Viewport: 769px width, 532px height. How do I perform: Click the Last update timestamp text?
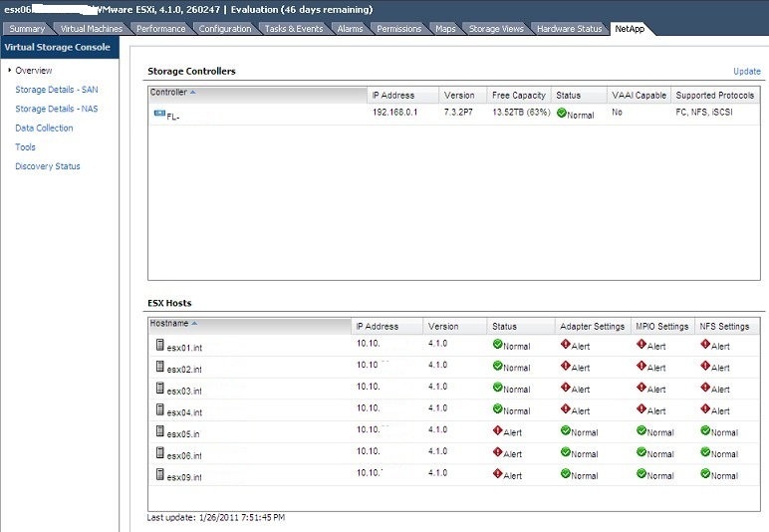click(x=216, y=517)
